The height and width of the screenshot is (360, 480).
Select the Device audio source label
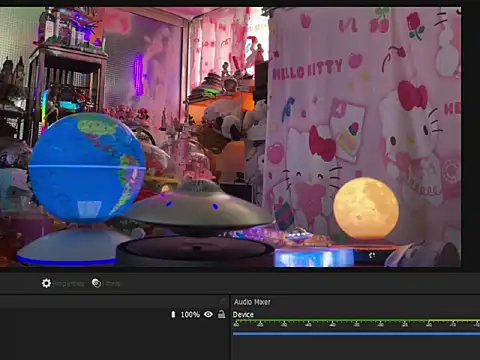[243, 315]
